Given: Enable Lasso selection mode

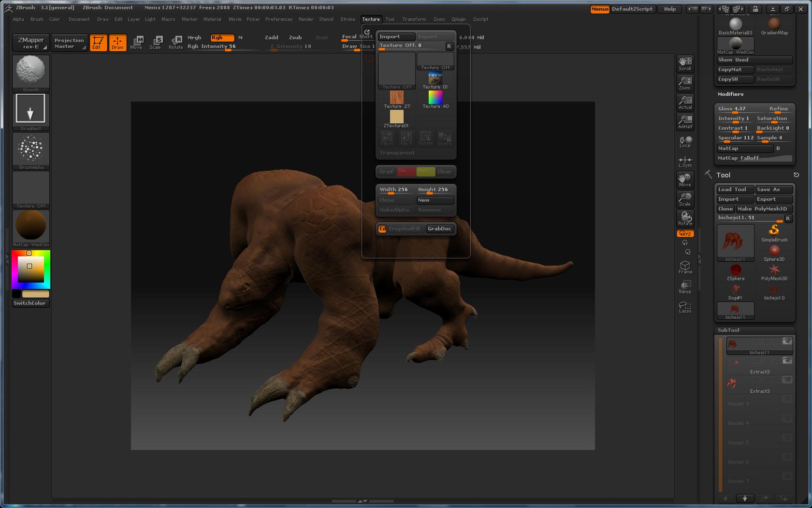Looking at the screenshot, I should pos(685,307).
